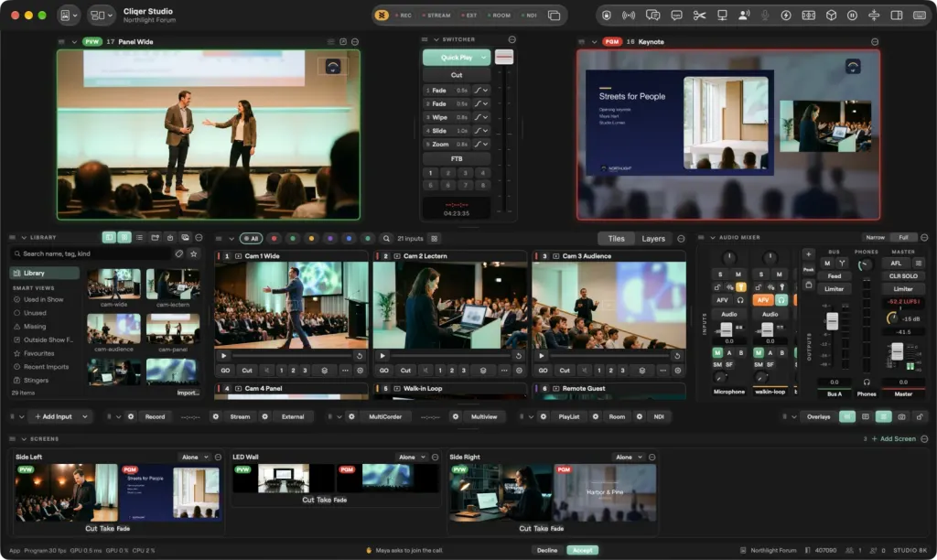
Task: Click the camera snapshot icon next to Overlays
Action: point(901,416)
